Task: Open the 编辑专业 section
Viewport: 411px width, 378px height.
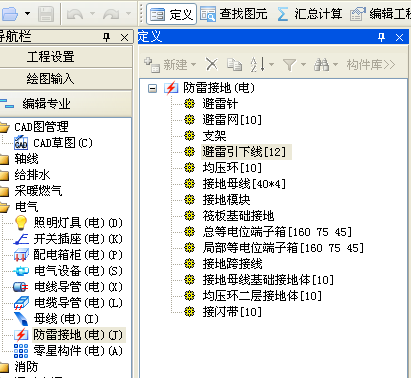Action: [x=66, y=104]
